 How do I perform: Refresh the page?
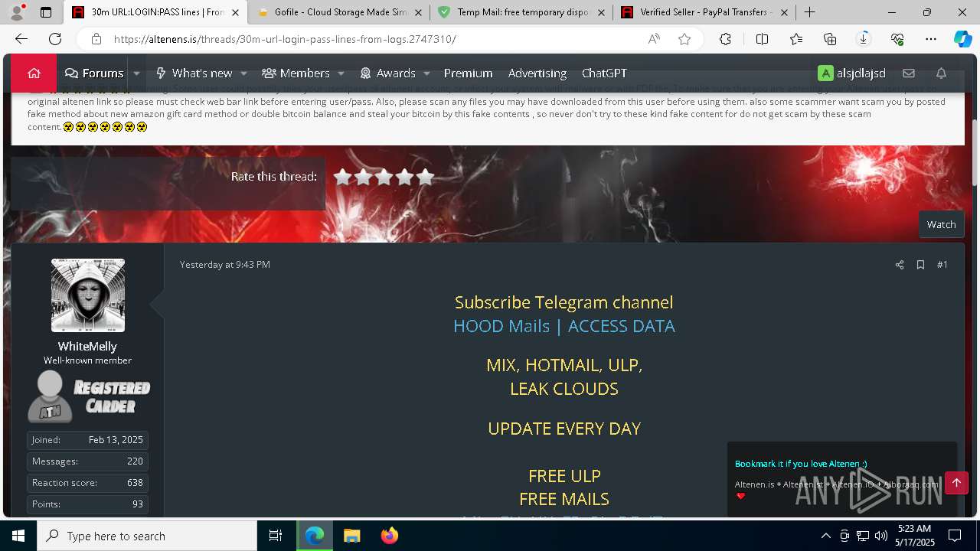55,39
